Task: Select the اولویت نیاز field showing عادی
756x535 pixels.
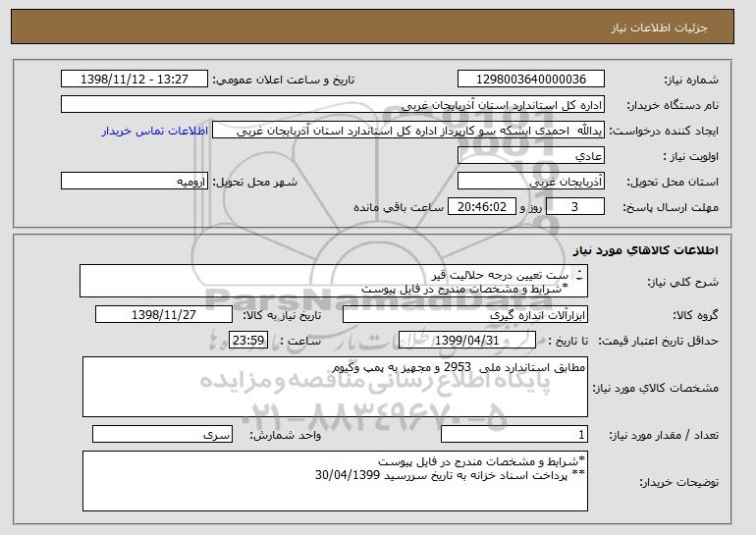Action: (531, 156)
